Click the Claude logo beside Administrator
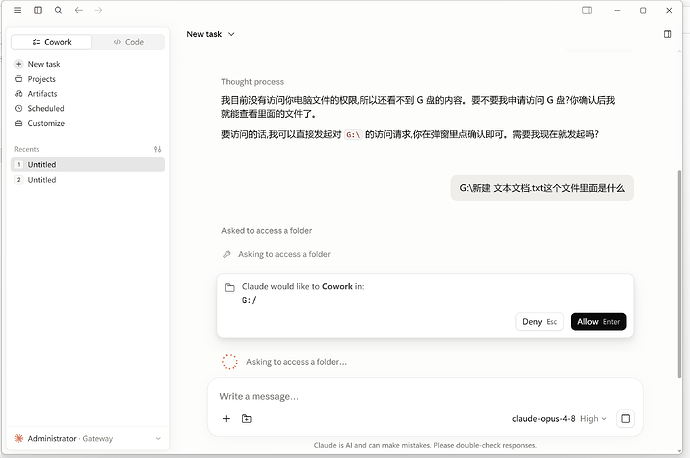690x458 pixels. tap(18, 438)
